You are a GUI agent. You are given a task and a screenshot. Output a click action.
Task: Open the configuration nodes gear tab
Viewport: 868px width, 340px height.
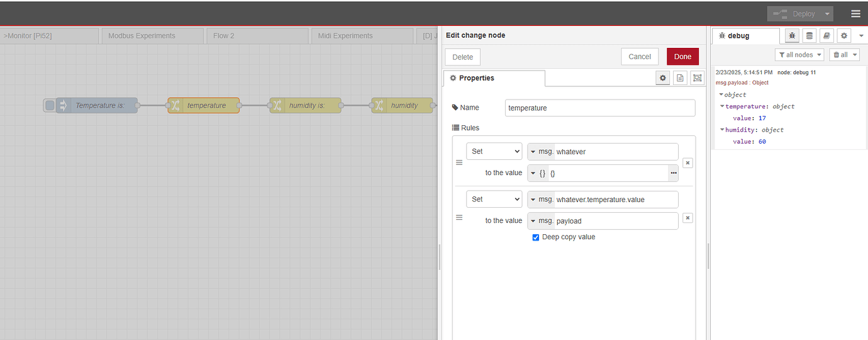pos(844,36)
